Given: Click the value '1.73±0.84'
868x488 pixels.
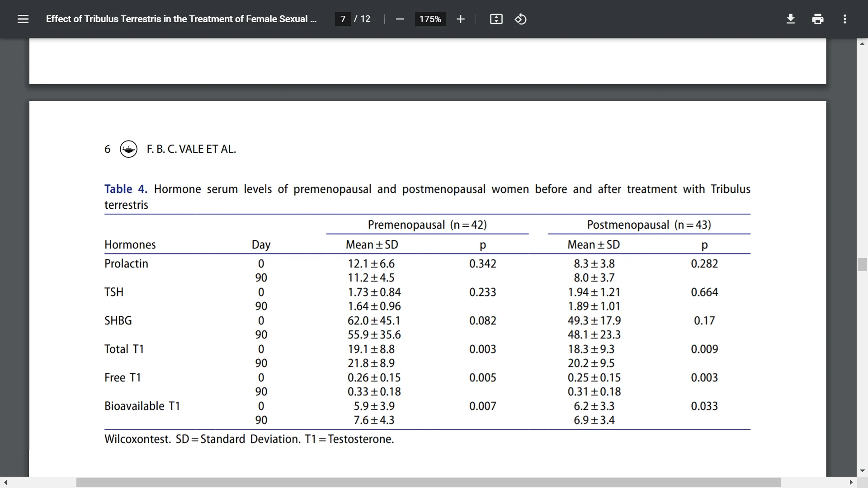Looking at the screenshot, I should tap(374, 292).
